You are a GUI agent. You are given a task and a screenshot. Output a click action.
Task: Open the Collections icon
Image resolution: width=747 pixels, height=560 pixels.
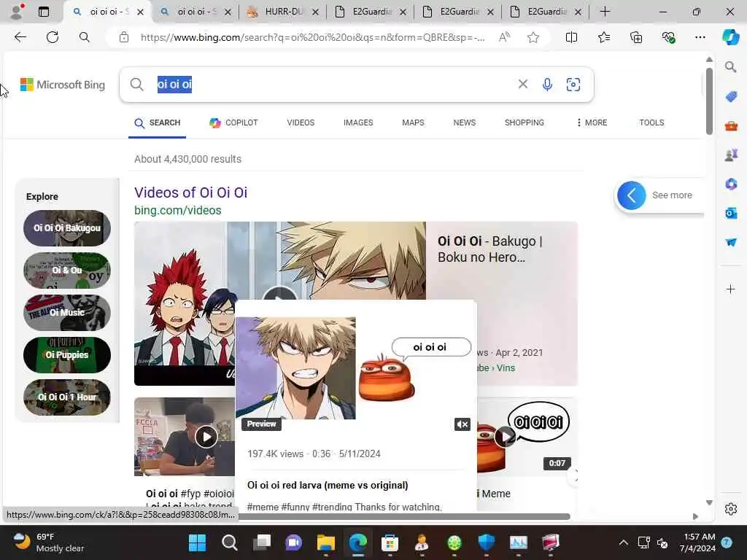pos(636,37)
